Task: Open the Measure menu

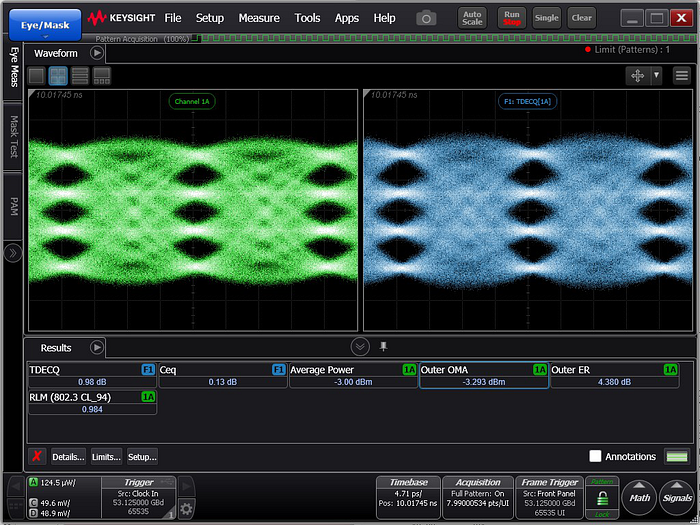Action: coord(259,18)
